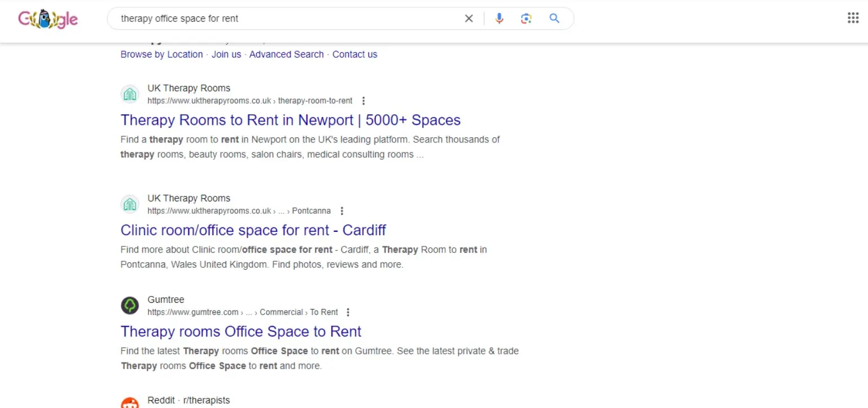Click UK Therapy Rooms site name above Newport result

tap(189, 88)
